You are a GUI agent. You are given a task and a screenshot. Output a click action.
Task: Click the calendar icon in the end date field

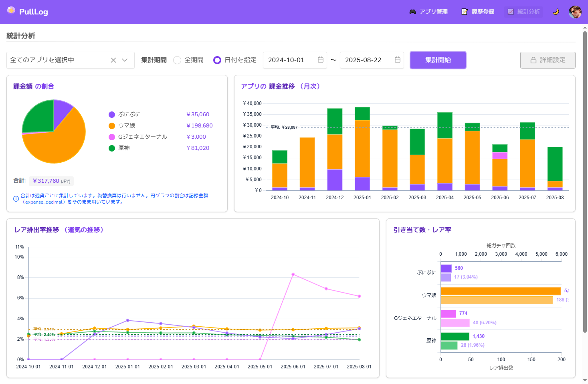point(398,60)
